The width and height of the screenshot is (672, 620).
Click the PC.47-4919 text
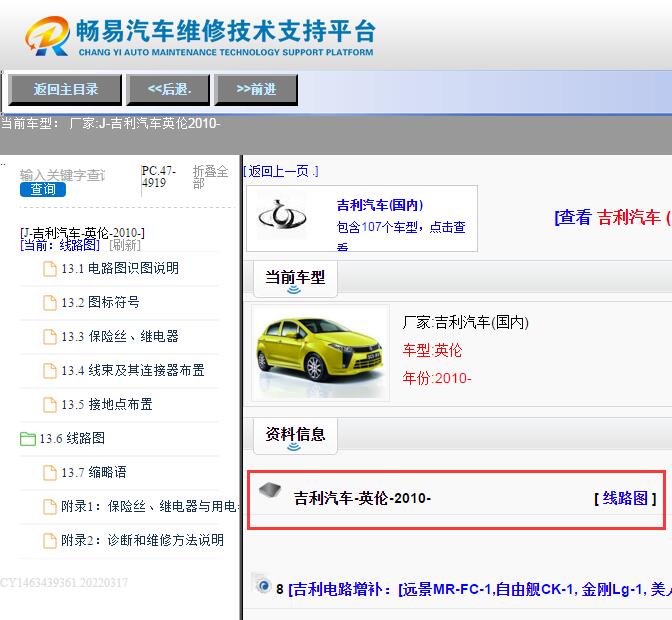click(159, 177)
